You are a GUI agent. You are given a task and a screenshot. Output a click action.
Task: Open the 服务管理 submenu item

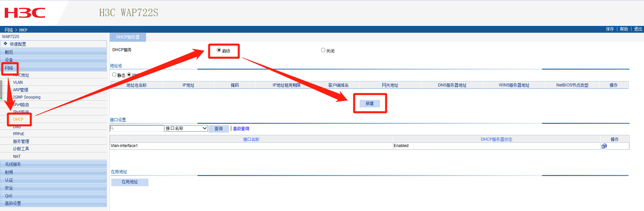coord(21,141)
